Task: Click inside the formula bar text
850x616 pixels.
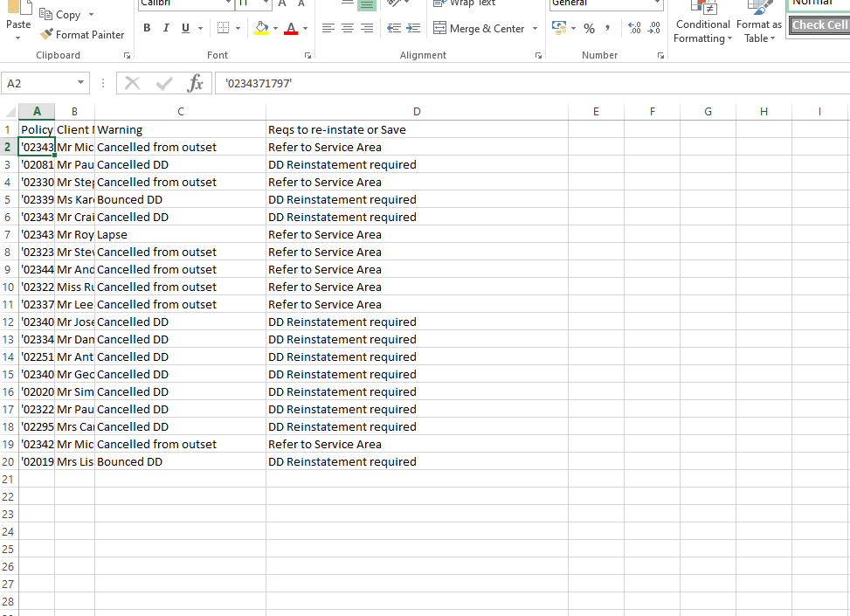Action: pos(524,83)
